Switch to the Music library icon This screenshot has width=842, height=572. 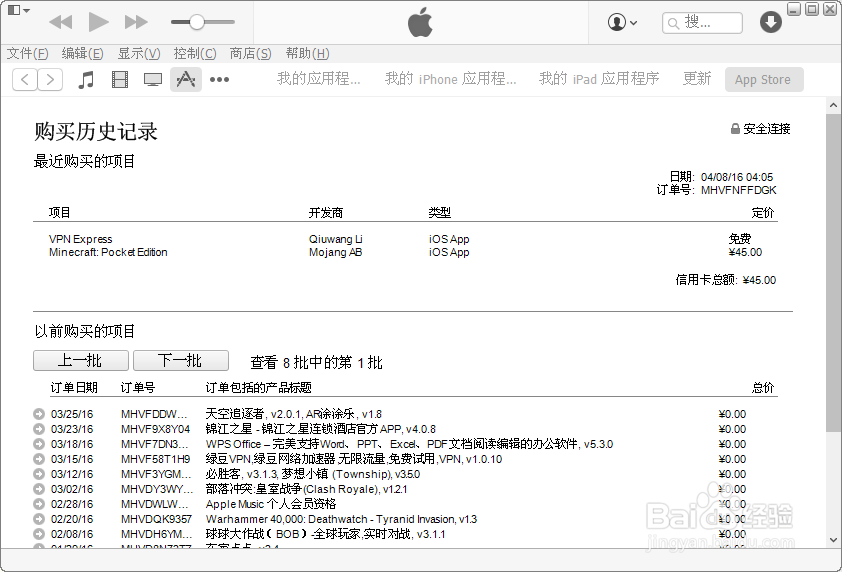tap(86, 79)
